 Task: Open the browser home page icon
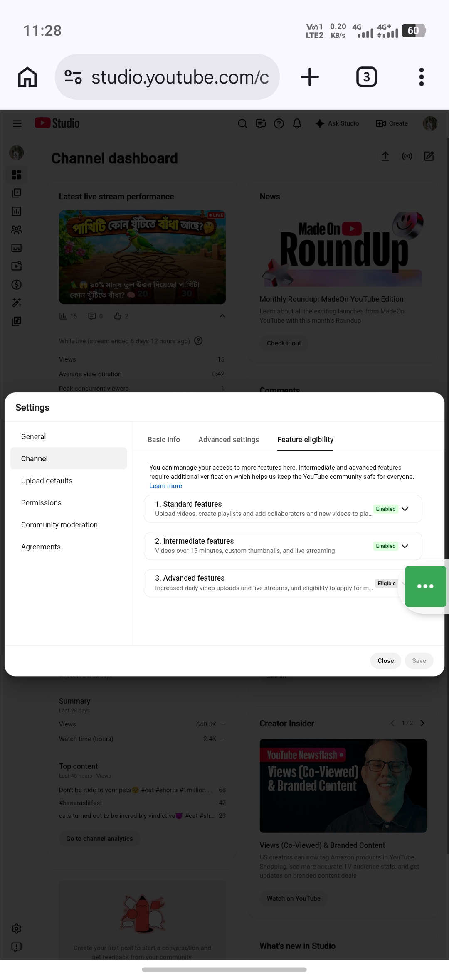tap(27, 77)
